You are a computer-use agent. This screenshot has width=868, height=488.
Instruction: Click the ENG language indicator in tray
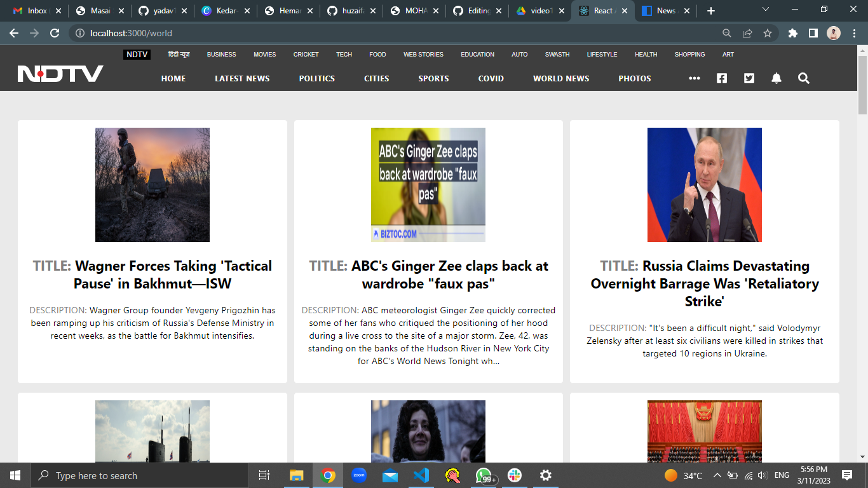(782, 475)
